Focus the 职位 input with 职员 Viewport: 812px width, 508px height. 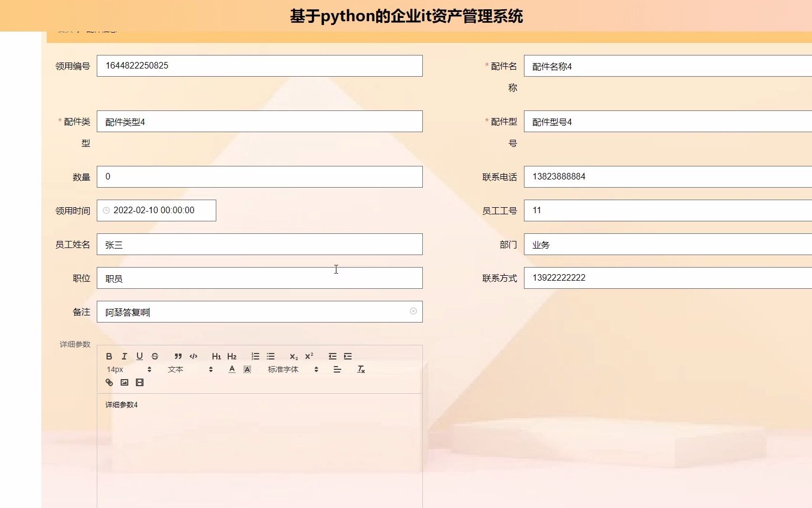[260, 278]
